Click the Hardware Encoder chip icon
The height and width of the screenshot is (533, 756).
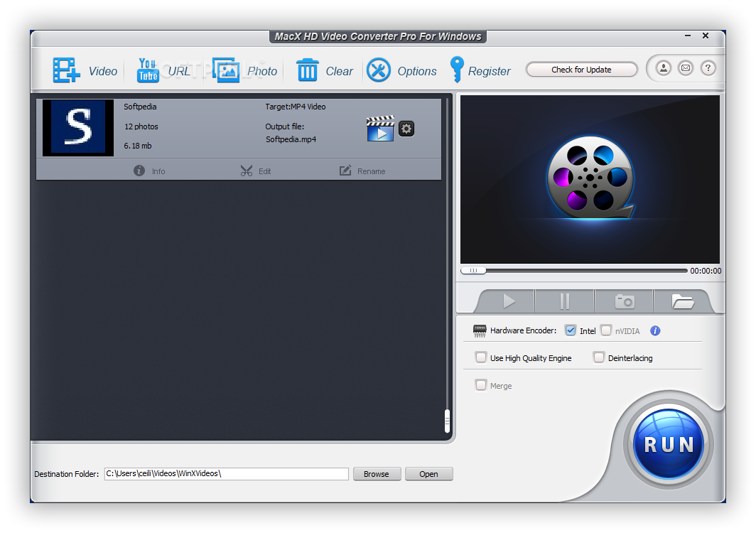click(479, 331)
